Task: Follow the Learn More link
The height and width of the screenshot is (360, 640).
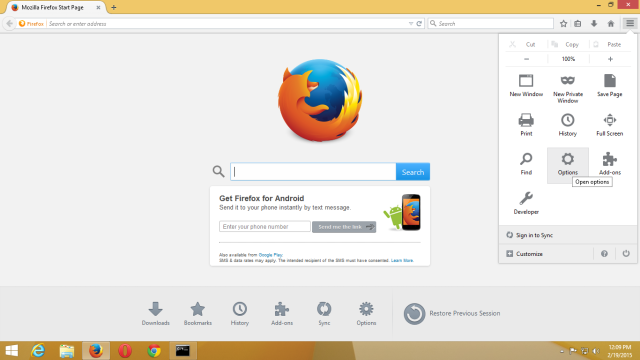Action: [402, 260]
